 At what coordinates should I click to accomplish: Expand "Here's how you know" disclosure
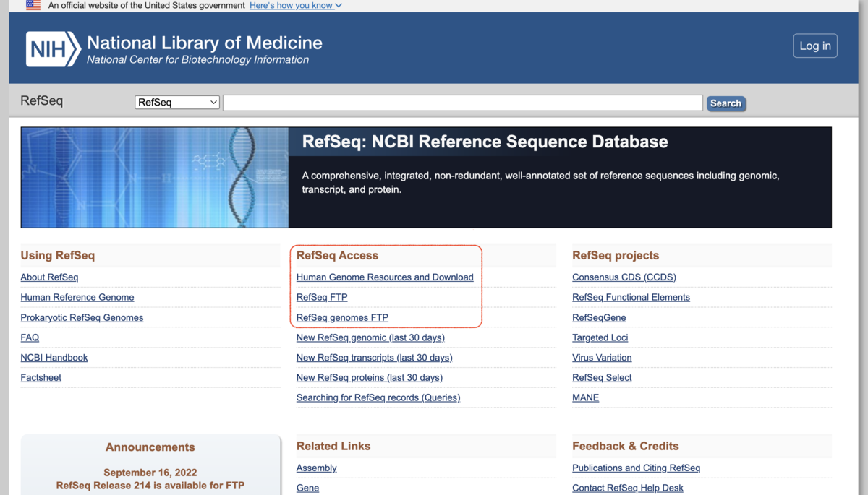tap(296, 5)
